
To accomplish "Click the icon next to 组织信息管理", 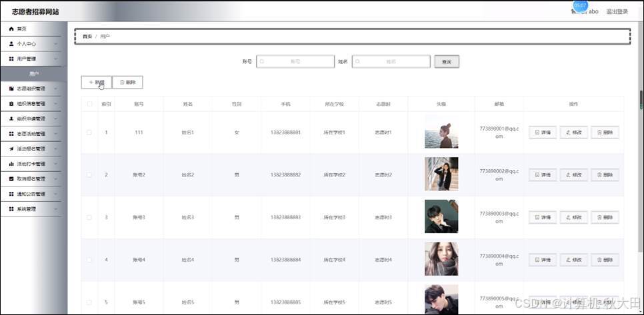I will pyautogui.click(x=11, y=104).
